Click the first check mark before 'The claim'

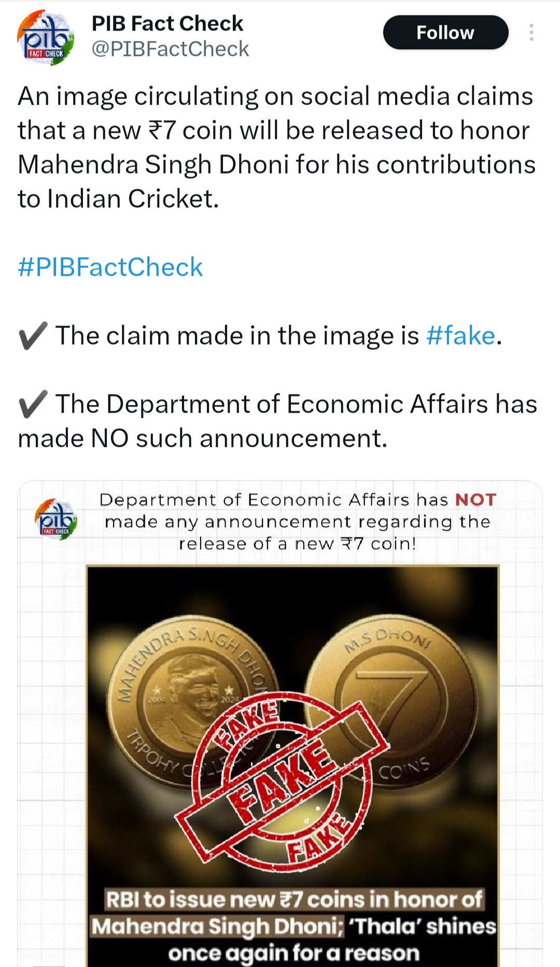[33, 336]
